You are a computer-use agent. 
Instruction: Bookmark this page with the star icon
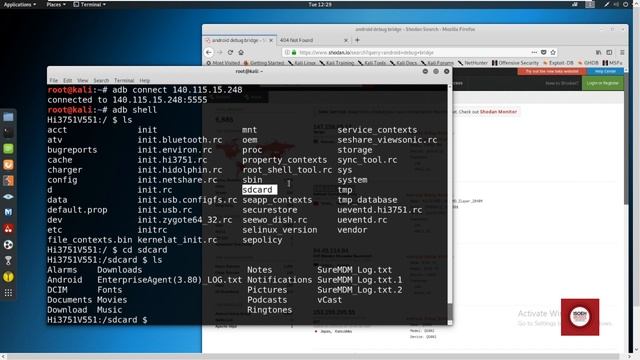point(553,52)
